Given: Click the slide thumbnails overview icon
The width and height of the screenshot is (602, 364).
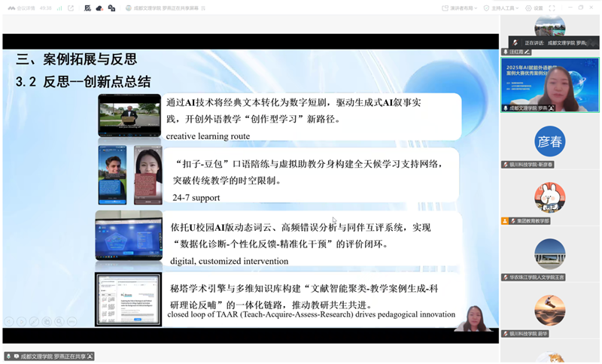Looking at the screenshot, I should click(x=47, y=321).
